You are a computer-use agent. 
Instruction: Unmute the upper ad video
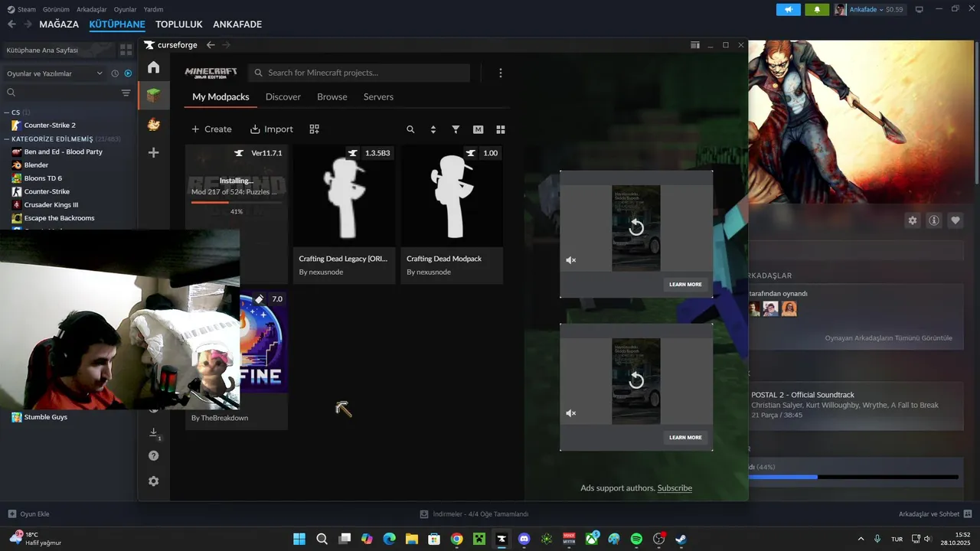(x=570, y=260)
